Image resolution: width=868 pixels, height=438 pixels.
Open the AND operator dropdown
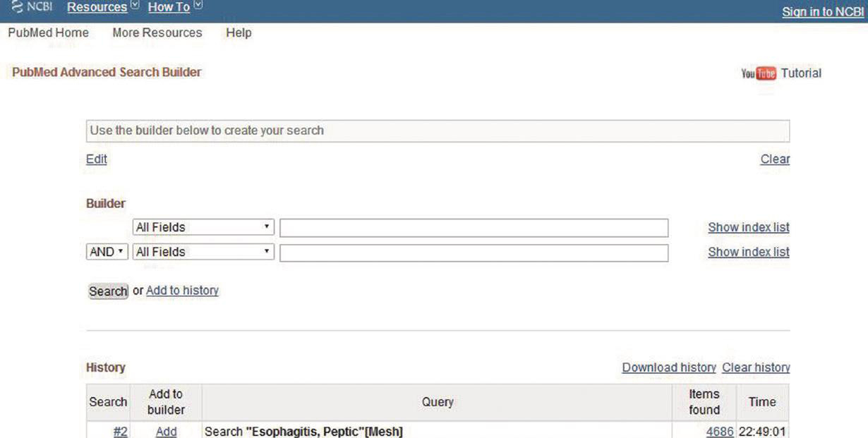point(107,253)
